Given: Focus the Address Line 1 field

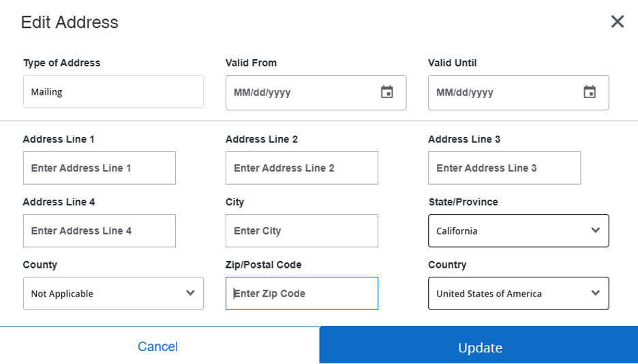Looking at the screenshot, I should point(99,168).
